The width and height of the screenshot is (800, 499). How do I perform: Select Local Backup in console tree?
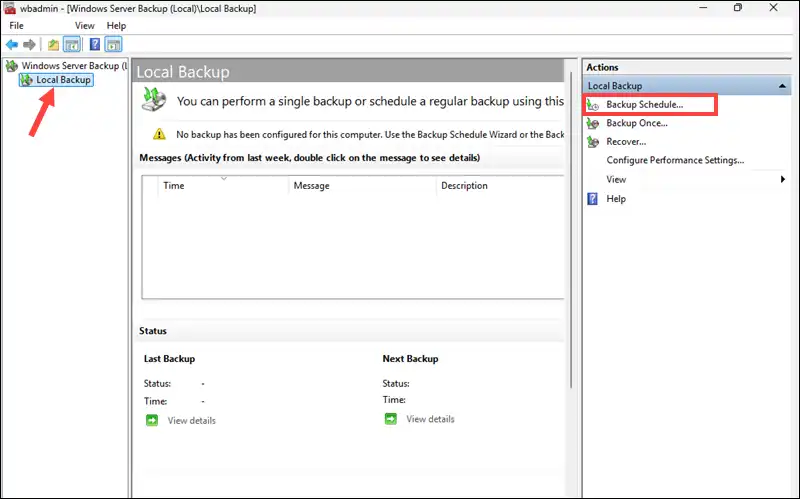click(63, 80)
